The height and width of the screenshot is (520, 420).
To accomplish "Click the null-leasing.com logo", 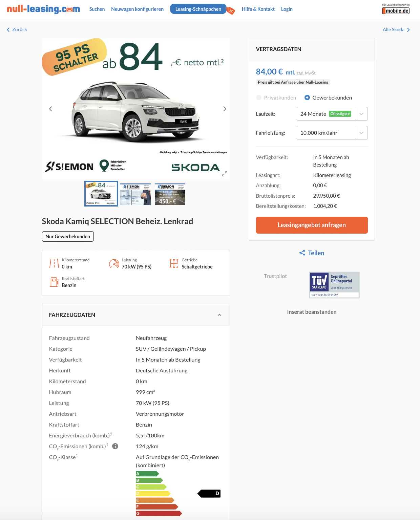I will (43, 9).
